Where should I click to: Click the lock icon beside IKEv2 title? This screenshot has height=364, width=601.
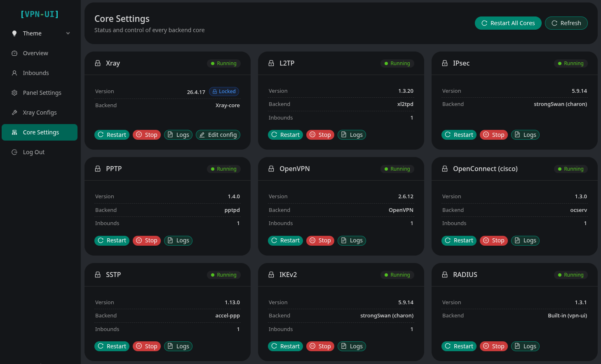click(x=271, y=275)
